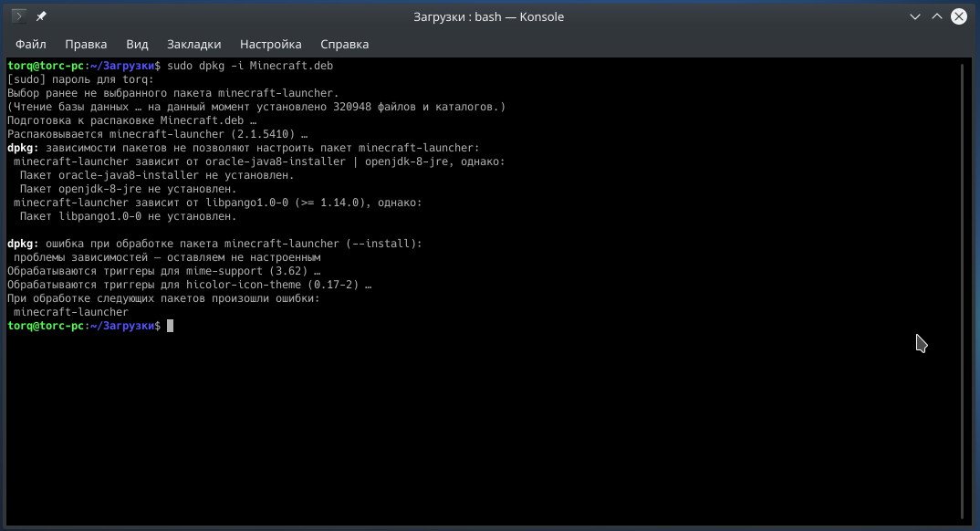Minimize the Konsole window
980x531 pixels.
tap(915, 16)
